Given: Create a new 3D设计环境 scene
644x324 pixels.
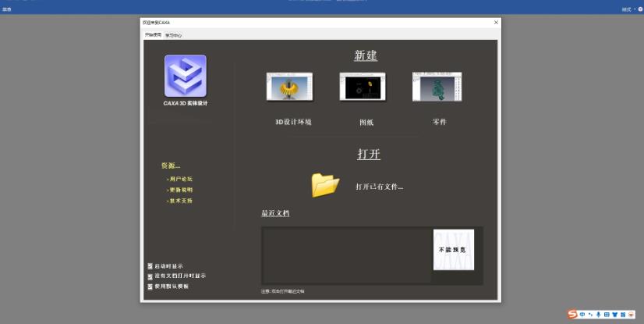Looking at the screenshot, I should click(289, 87).
